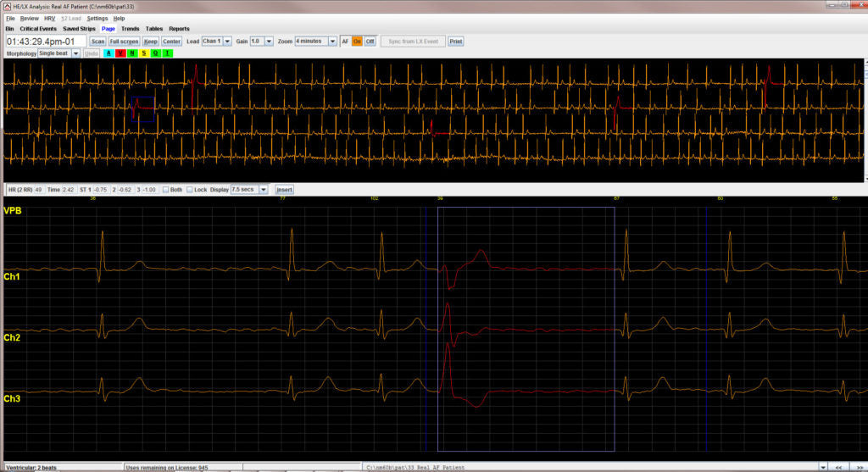Open the HRV menu
This screenshot has width=868, height=472.
(x=49, y=18)
